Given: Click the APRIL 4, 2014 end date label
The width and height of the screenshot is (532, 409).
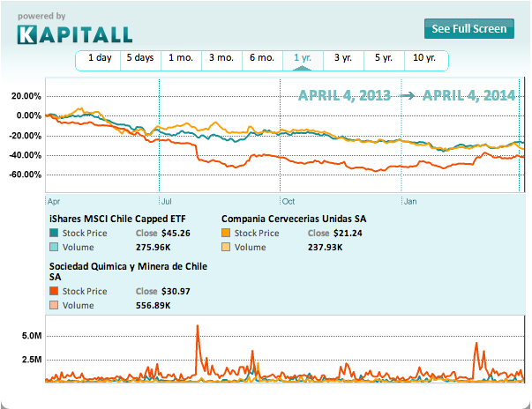Looking at the screenshot, I should 468,95.
